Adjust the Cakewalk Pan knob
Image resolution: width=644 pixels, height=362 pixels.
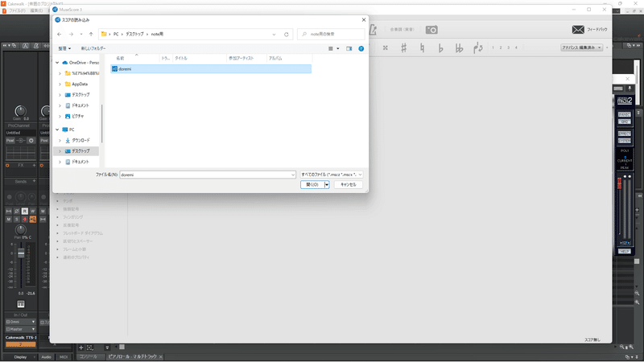coord(20,229)
